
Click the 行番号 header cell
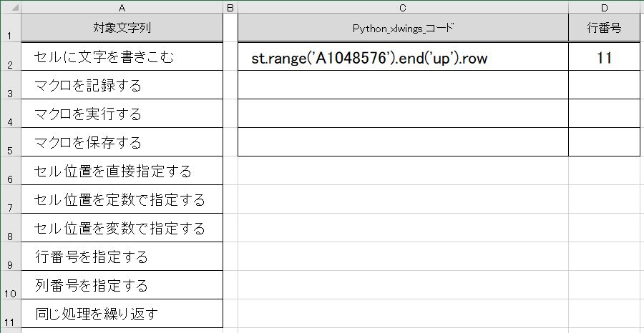click(x=604, y=27)
